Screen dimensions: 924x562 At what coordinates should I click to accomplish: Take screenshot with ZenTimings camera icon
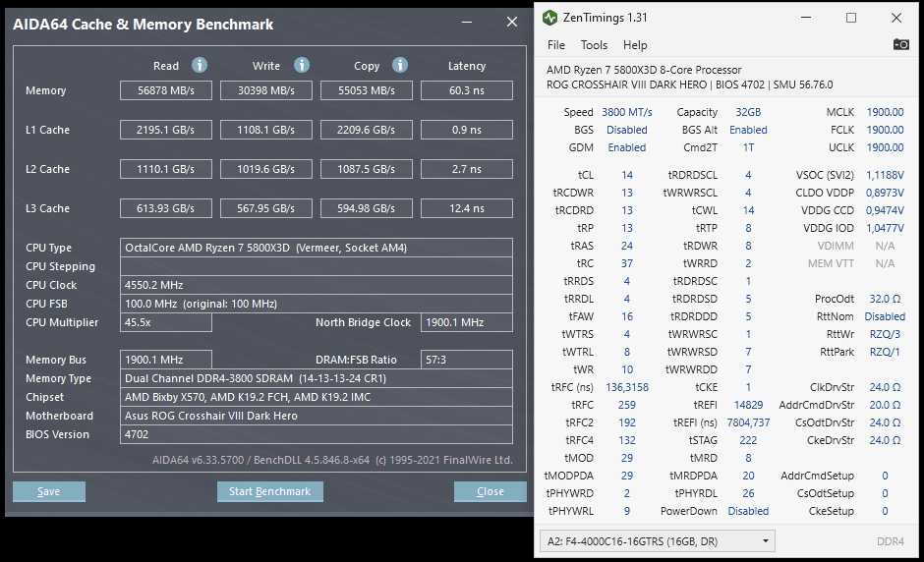(900, 44)
